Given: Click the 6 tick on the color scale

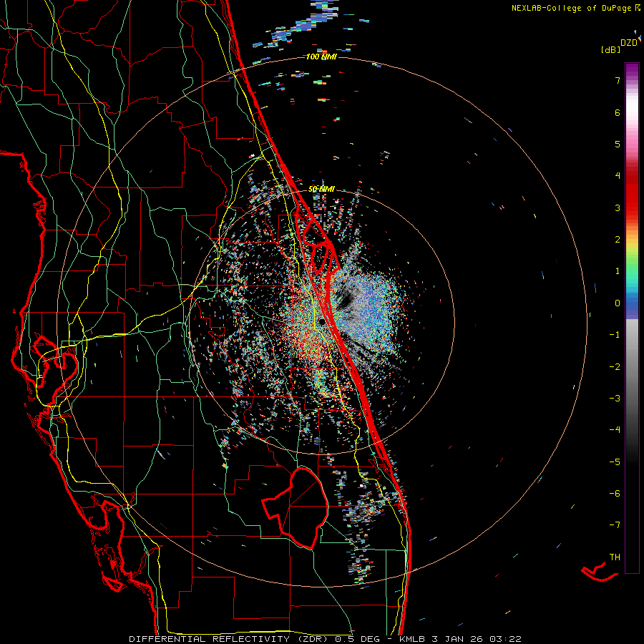Looking at the screenshot, I should (618, 112).
